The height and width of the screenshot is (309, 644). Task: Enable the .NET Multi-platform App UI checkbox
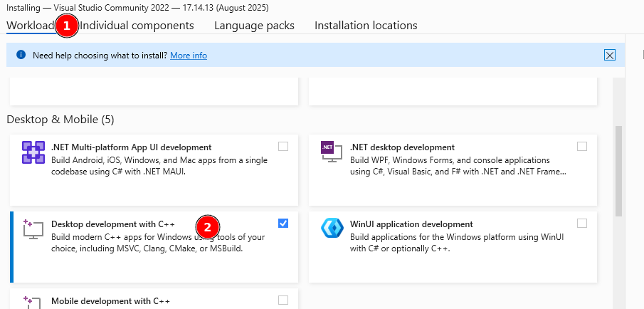[283, 147]
